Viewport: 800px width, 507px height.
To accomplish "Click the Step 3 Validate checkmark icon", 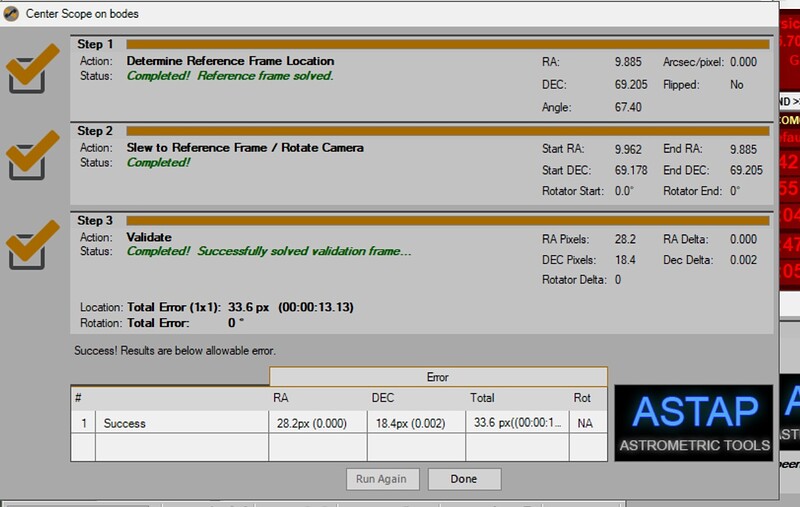I will coord(32,245).
